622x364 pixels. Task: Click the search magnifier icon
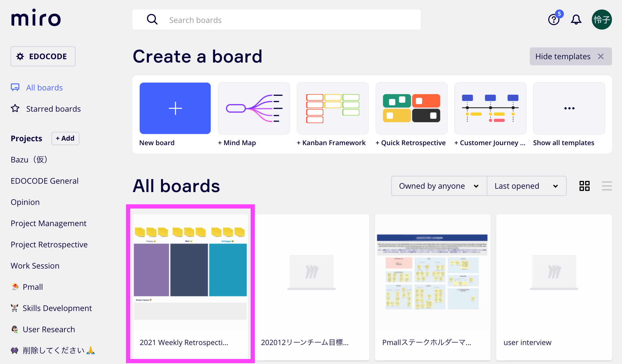click(152, 20)
